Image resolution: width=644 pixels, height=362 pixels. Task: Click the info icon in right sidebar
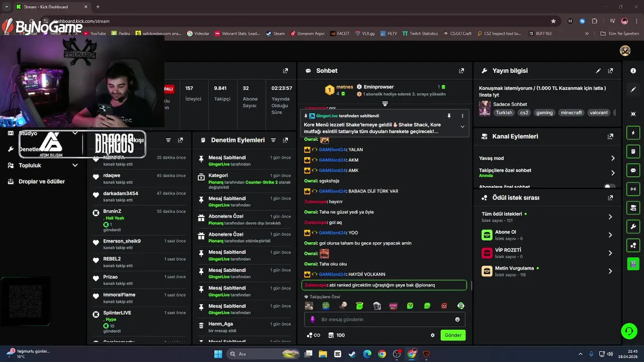tap(633, 71)
